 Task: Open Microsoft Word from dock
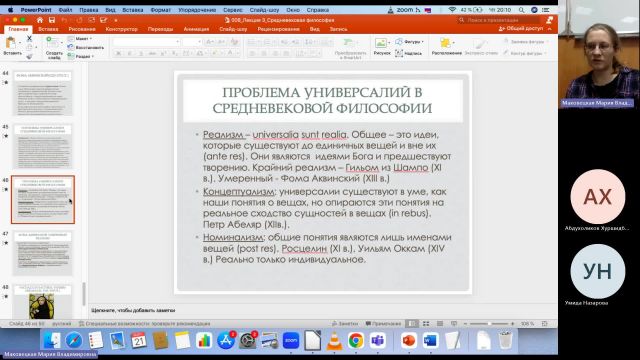click(430, 340)
